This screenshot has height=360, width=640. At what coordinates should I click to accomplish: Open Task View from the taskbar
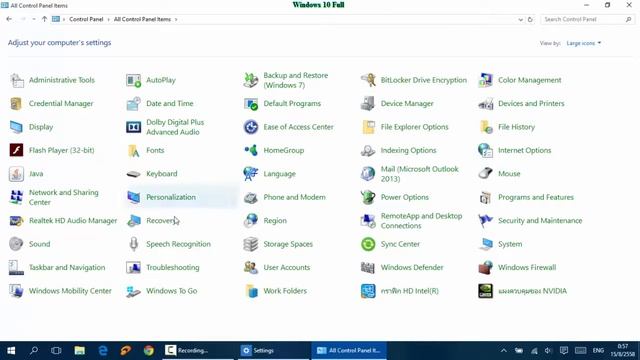pos(56,350)
